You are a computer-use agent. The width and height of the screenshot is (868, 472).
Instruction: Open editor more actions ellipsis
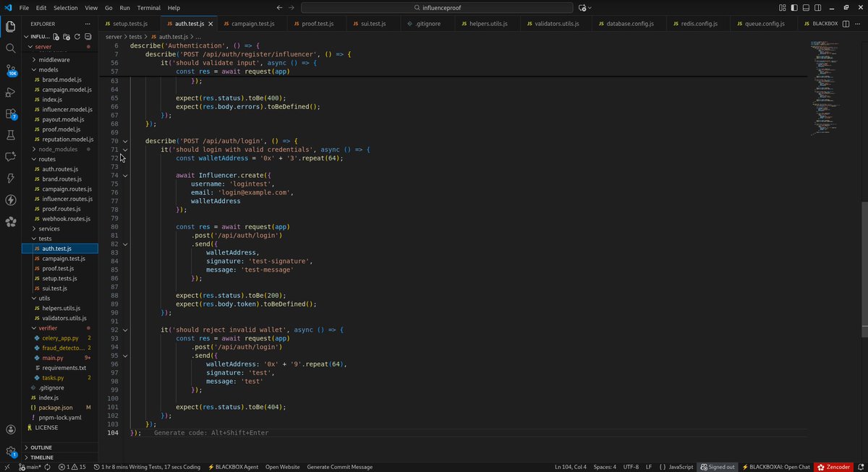(859, 24)
